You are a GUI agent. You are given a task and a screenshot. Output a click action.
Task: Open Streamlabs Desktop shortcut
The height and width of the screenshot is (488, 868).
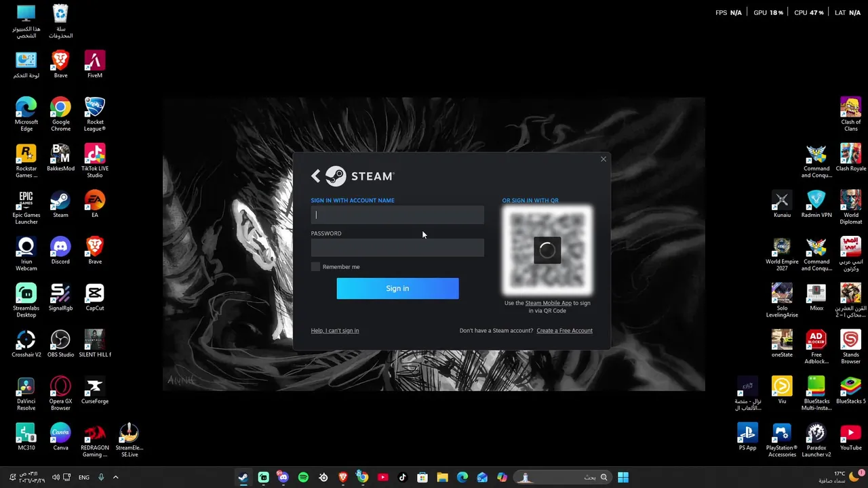[x=26, y=300]
